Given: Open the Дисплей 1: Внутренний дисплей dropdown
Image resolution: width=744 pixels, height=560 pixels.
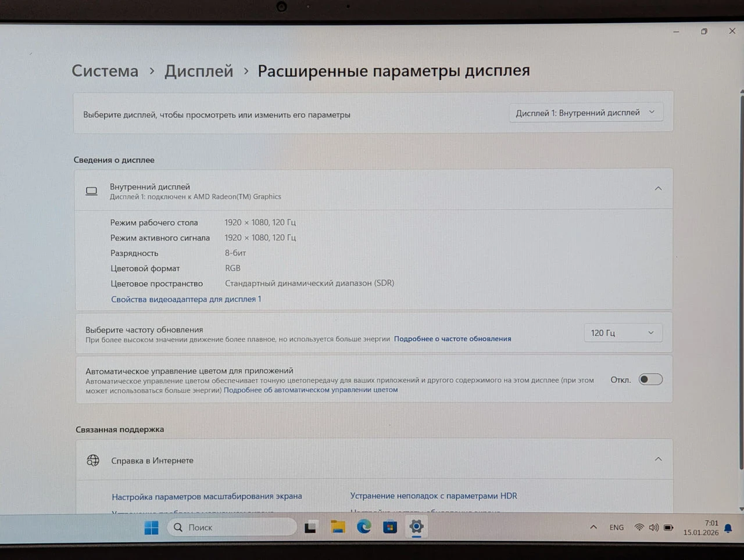Looking at the screenshot, I should (586, 113).
